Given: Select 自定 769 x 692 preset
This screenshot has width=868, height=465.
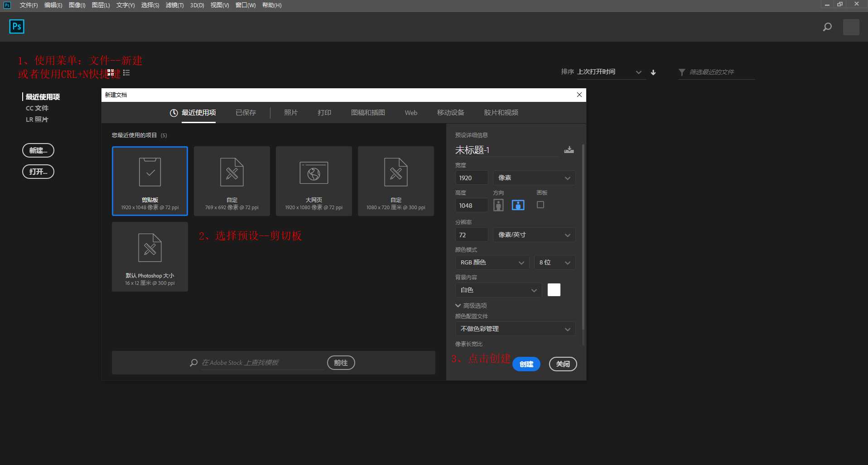Looking at the screenshot, I should (232, 181).
